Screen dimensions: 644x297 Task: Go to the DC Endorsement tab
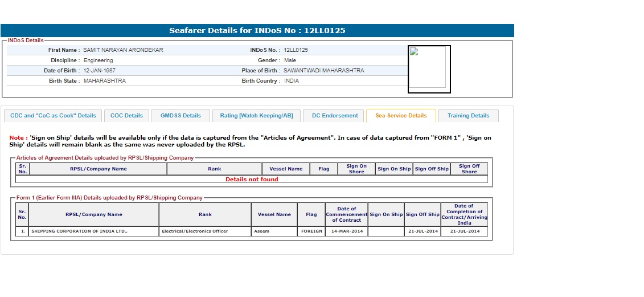pyautogui.click(x=335, y=116)
